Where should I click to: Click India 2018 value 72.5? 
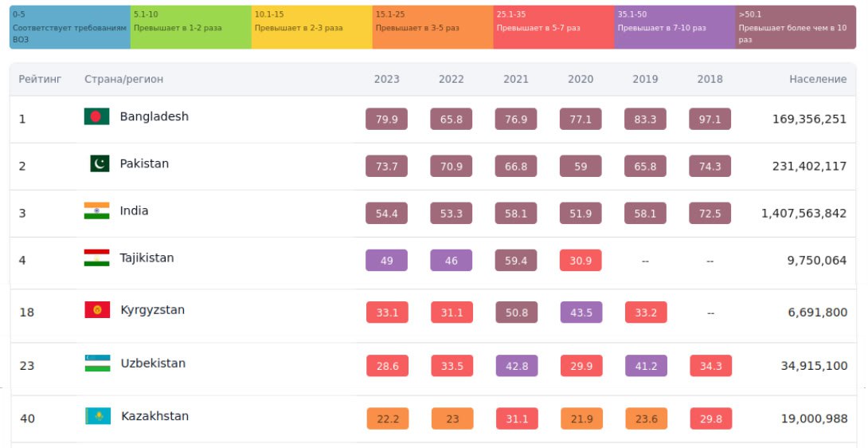point(710,214)
